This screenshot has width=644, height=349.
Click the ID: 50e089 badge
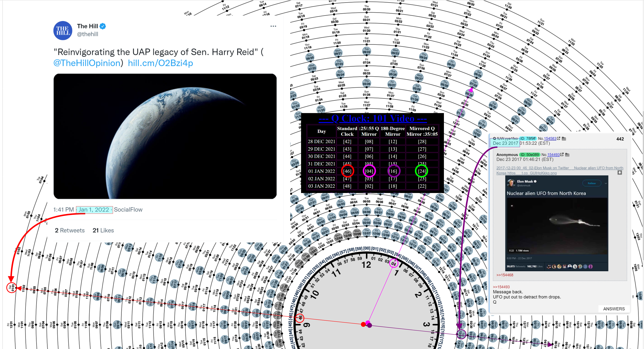coord(530,155)
